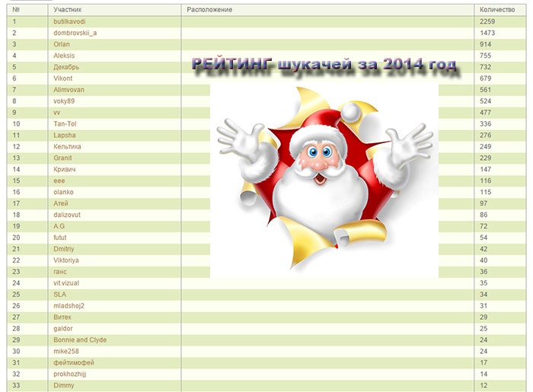Click the Dmitriy username
Viewport: 533px width, 392px height.
point(63,249)
